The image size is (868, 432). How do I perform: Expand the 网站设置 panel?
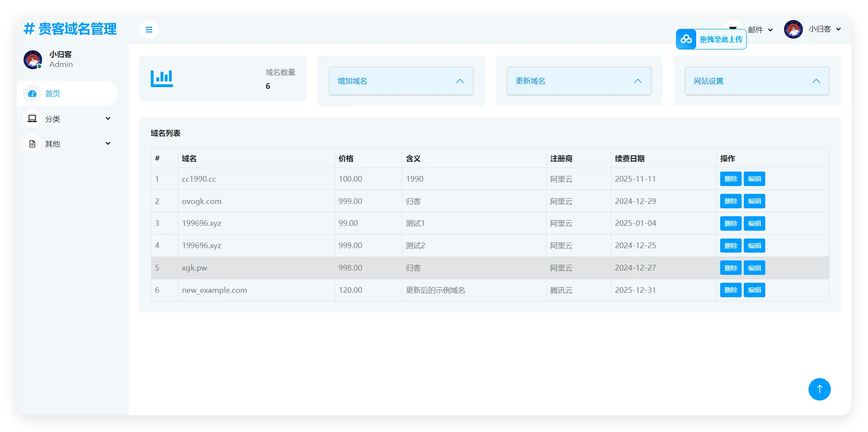coord(756,81)
